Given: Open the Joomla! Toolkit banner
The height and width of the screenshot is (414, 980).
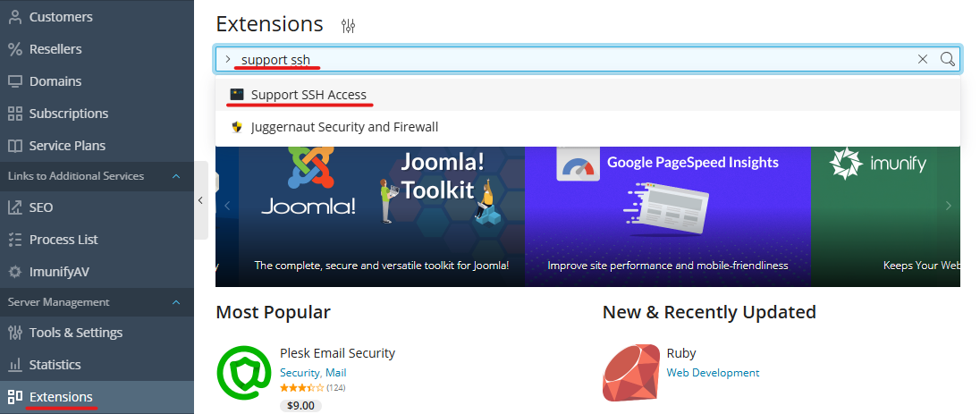Looking at the screenshot, I should 382,216.
